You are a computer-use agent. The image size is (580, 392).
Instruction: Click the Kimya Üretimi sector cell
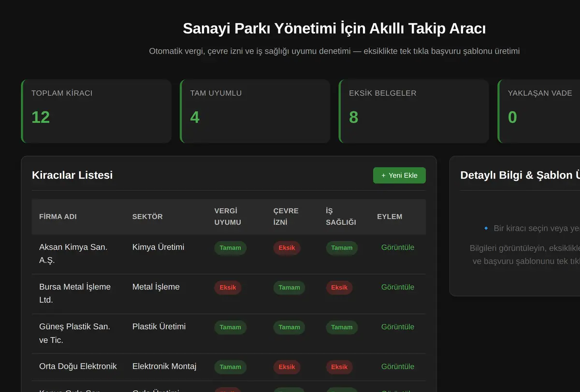tap(159, 247)
